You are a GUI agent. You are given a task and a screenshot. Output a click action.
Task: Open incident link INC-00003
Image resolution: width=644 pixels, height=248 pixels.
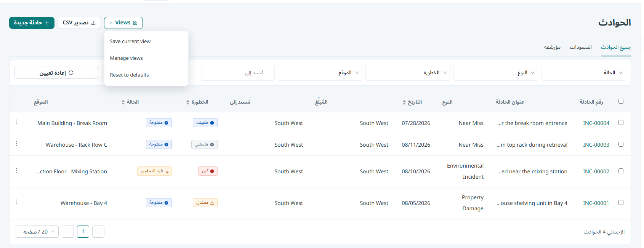[596, 145]
